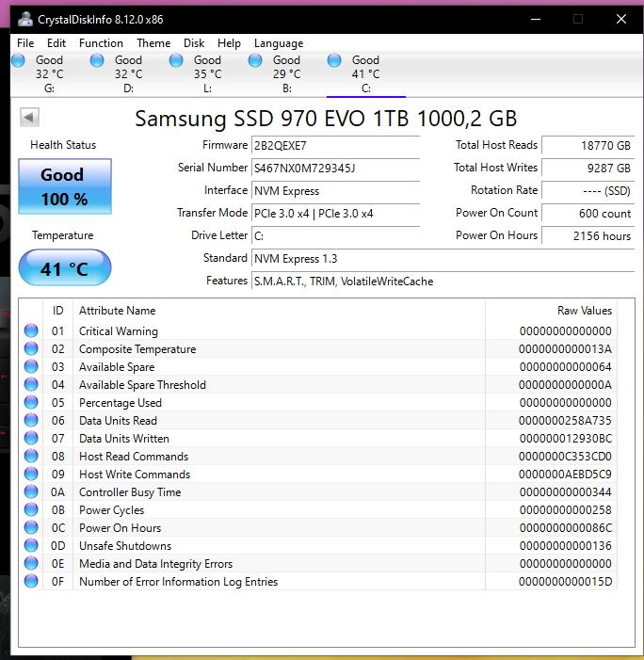This screenshot has width=644, height=660.
Task: Click status orb for Data Units Read
Action: [31, 420]
